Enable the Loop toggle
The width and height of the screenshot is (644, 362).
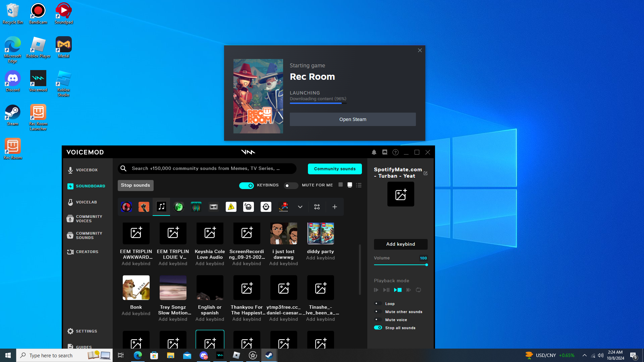(x=378, y=303)
